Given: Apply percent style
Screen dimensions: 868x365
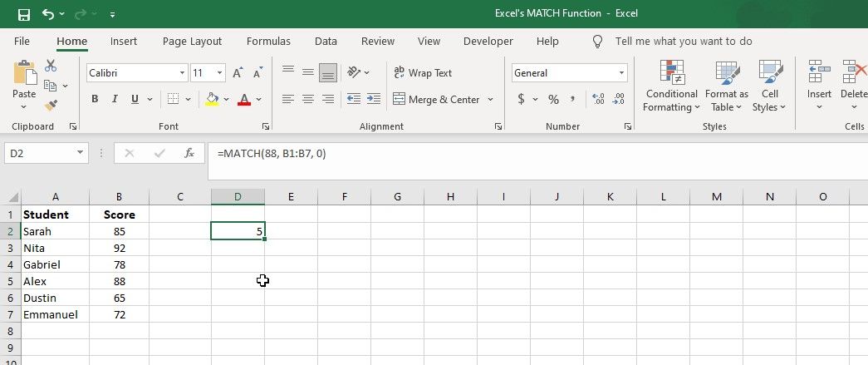Looking at the screenshot, I should 553,99.
